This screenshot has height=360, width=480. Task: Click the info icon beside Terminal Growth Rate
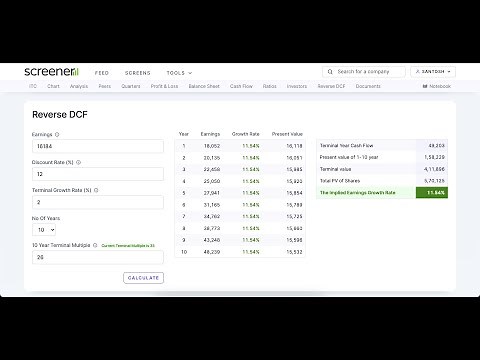[x=96, y=190]
